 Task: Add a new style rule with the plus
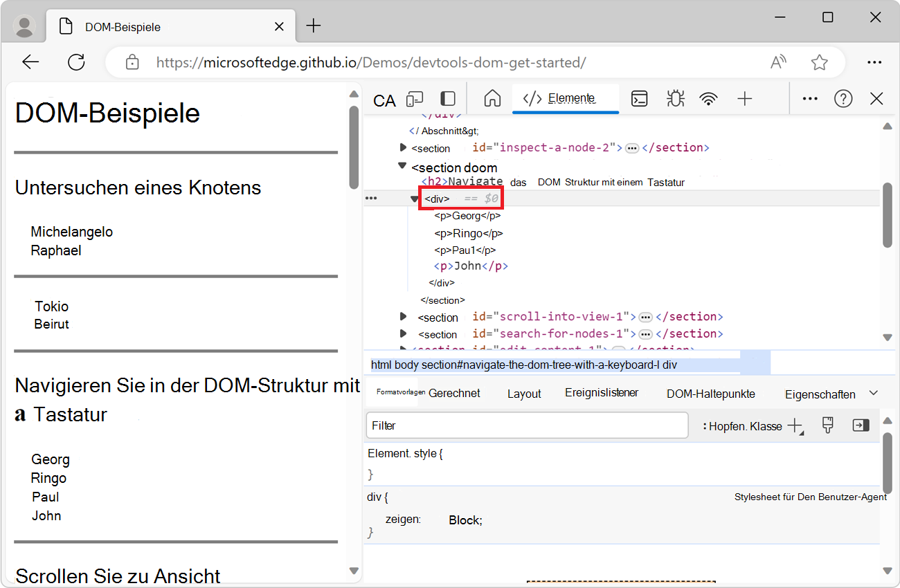(x=794, y=425)
